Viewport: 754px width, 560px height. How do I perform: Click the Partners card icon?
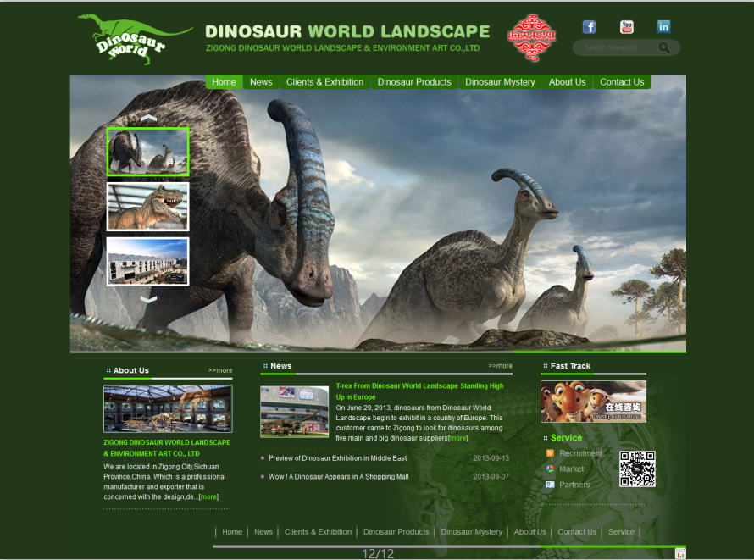[x=550, y=485]
